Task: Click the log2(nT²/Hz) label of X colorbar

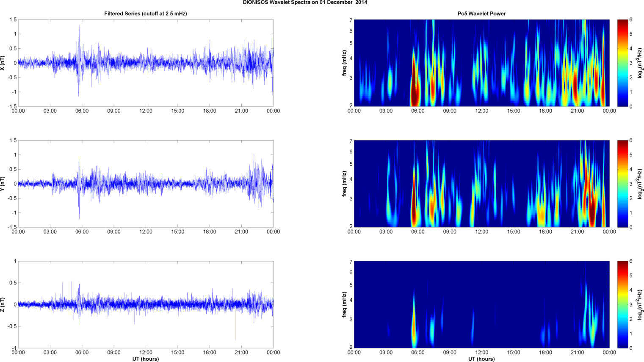Action: [x=641, y=63]
